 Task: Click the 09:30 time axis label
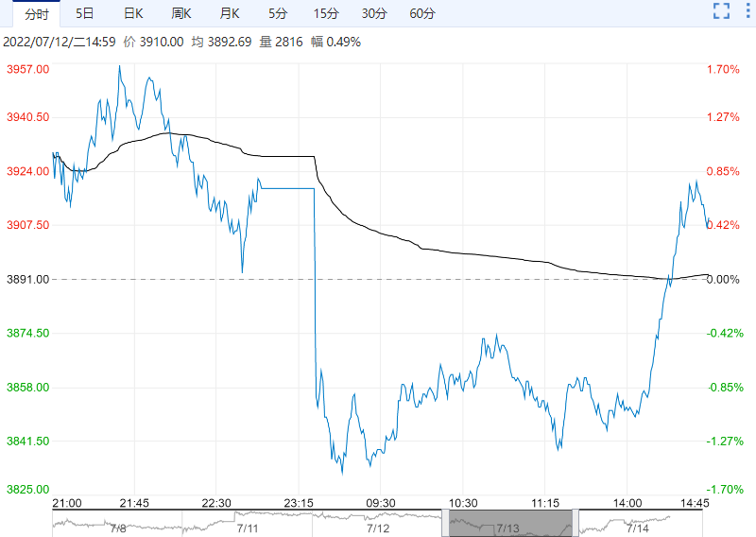[381, 503]
